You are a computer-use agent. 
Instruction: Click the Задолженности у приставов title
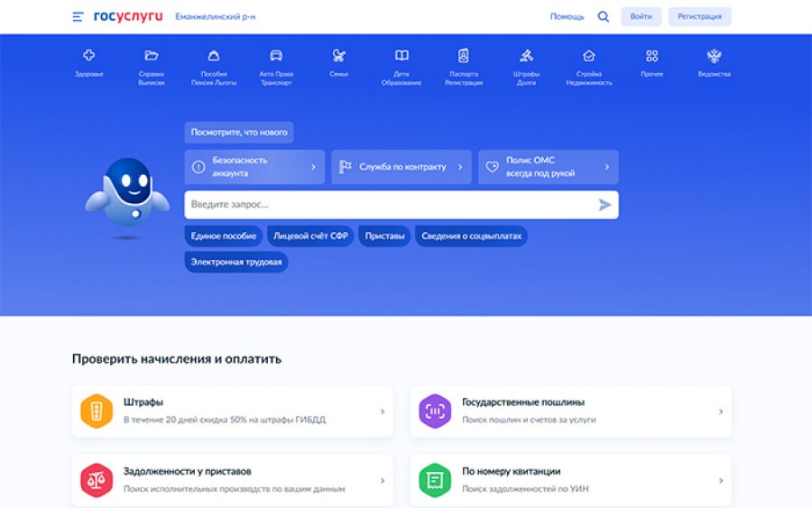click(187, 471)
